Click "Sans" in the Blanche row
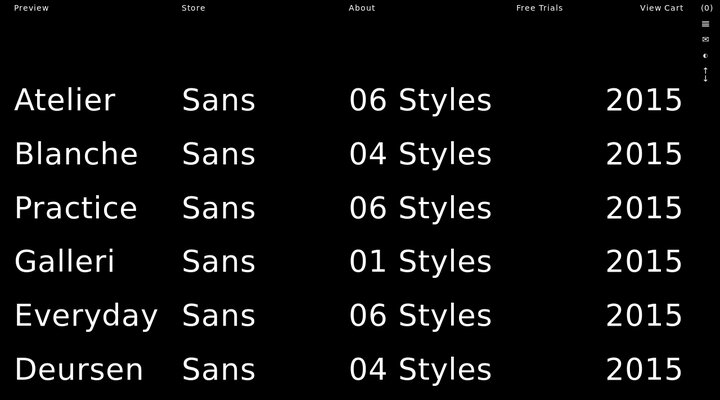Image resolution: width=720 pixels, height=400 pixels. (218, 154)
